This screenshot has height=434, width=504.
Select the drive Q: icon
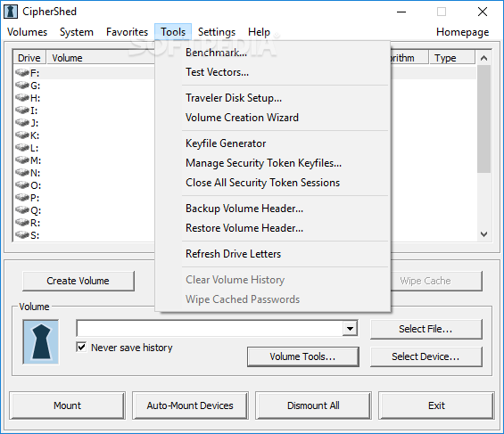pyautogui.click(x=22, y=210)
